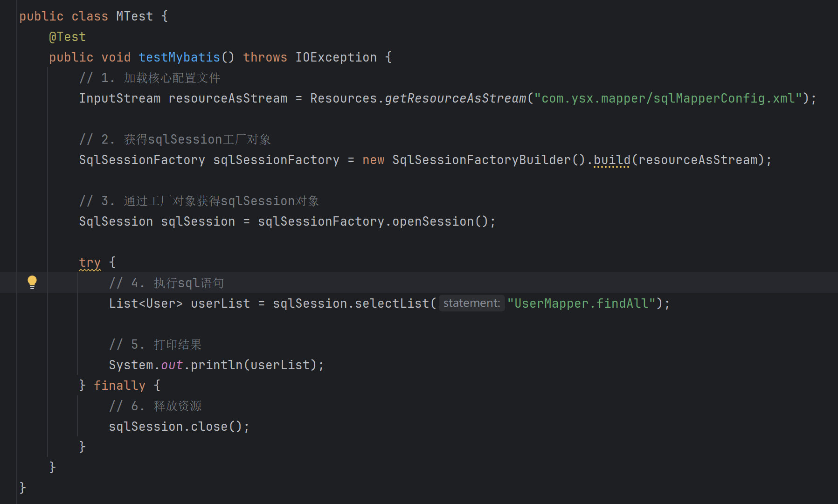Click the try keyword with warning underline
The height and width of the screenshot is (504, 838).
(x=90, y=263)
